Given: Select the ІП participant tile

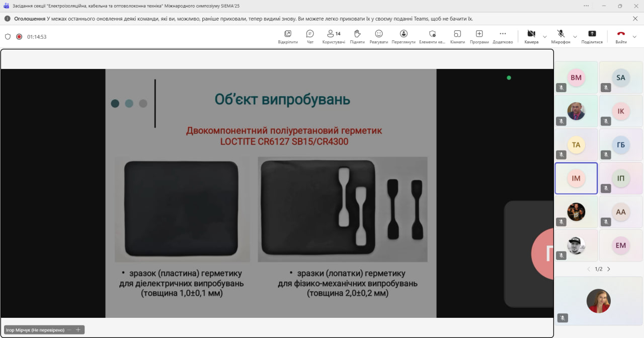Looking at the screenshot, I should (x=621, y=178).
